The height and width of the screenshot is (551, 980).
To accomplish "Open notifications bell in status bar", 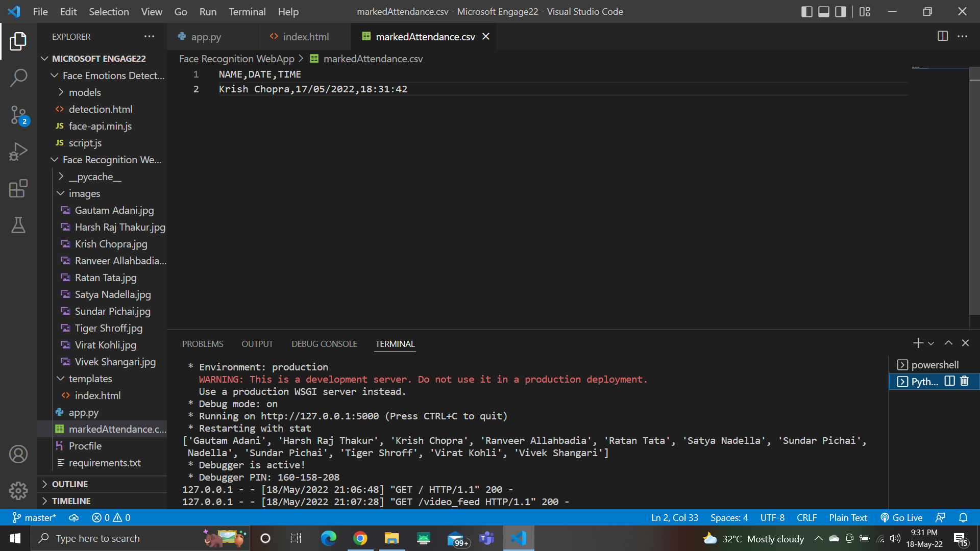I will click(963, 517).
